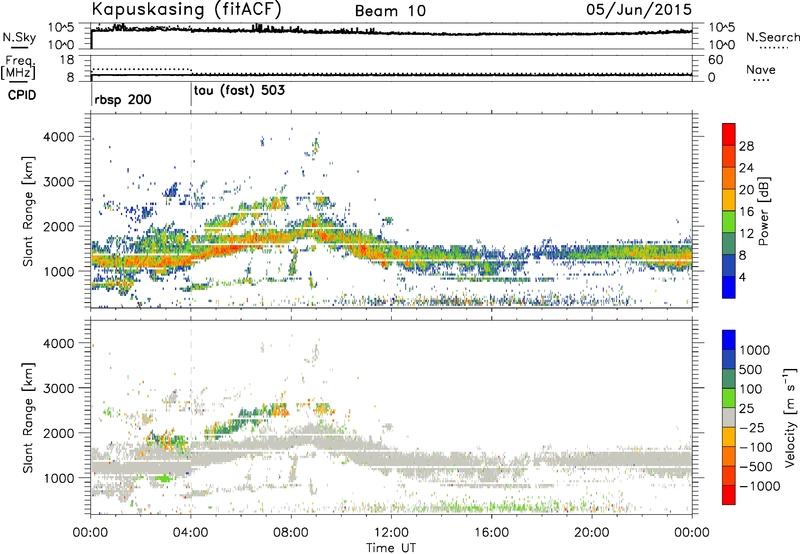Click the "18" tick on the frequency axis
This screenshot has height=554, width=800.
point(68,60)
